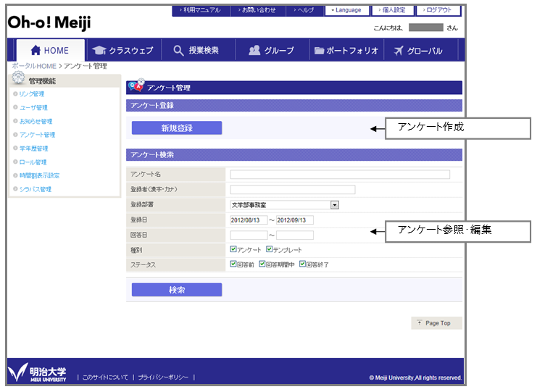Click the ログアウト button
The width and height of the screenshot is (537, 392).
click(438, 10)
